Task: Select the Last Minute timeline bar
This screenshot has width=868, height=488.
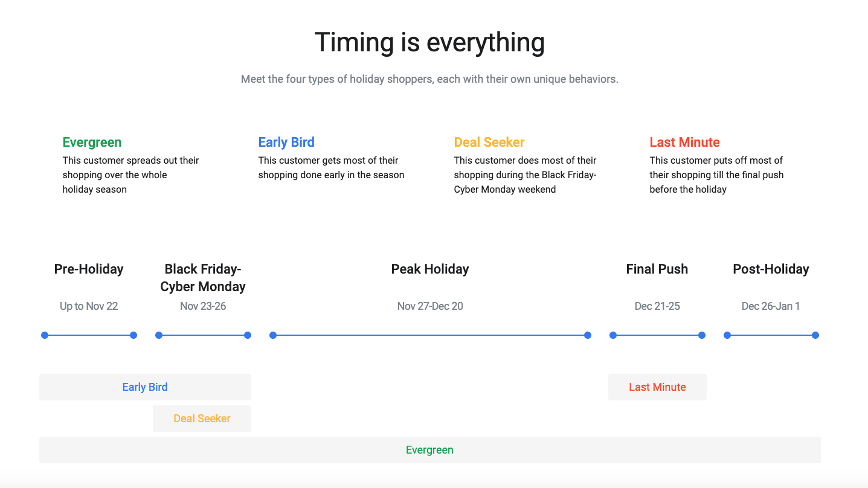Action: [x=657, y=387]
